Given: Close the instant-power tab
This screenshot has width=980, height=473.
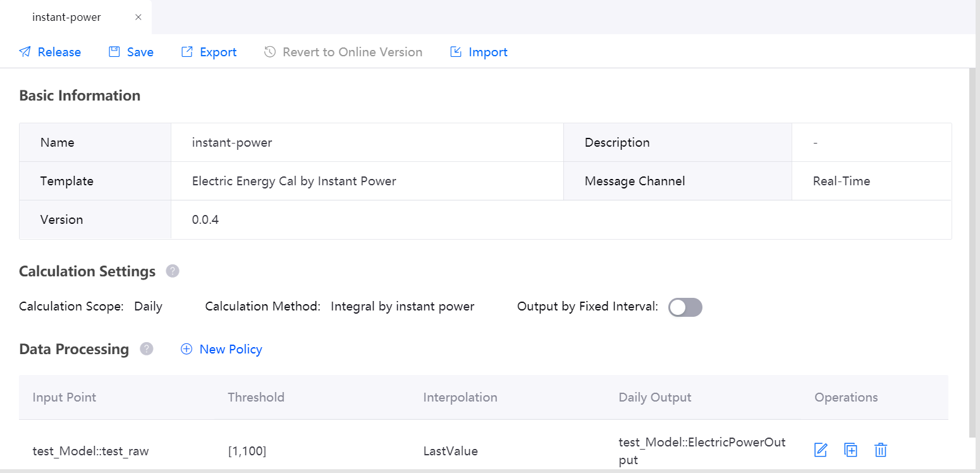Looking at the screenshot, I should pos(138,17).
